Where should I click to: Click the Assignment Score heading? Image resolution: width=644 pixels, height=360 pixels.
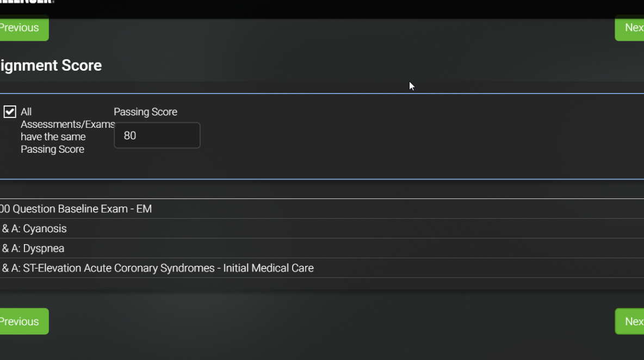click(51, 66)
